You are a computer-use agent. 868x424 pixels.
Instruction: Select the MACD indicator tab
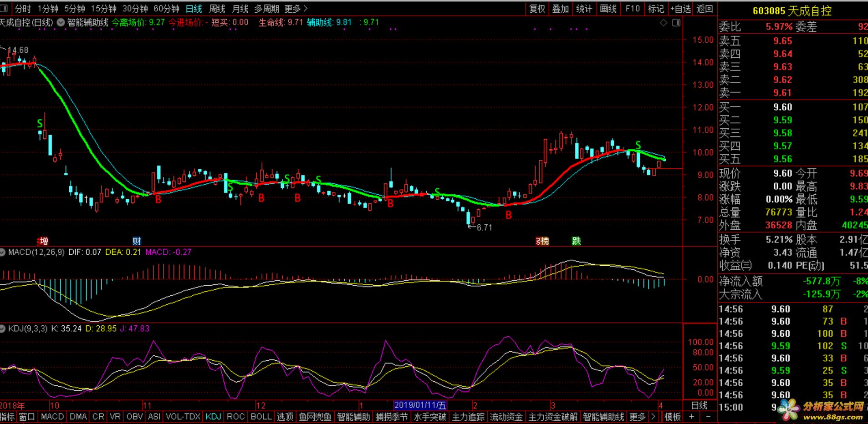coord(52,417)
